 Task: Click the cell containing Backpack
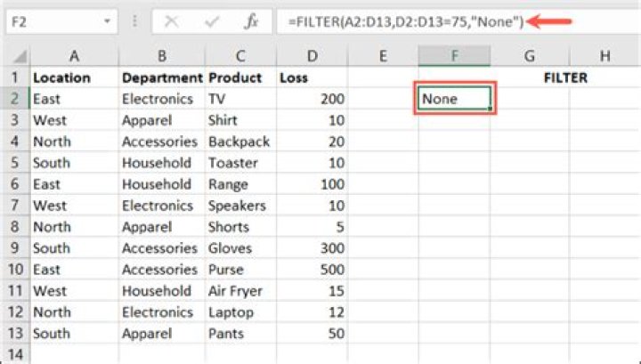[x=240, y=142]
